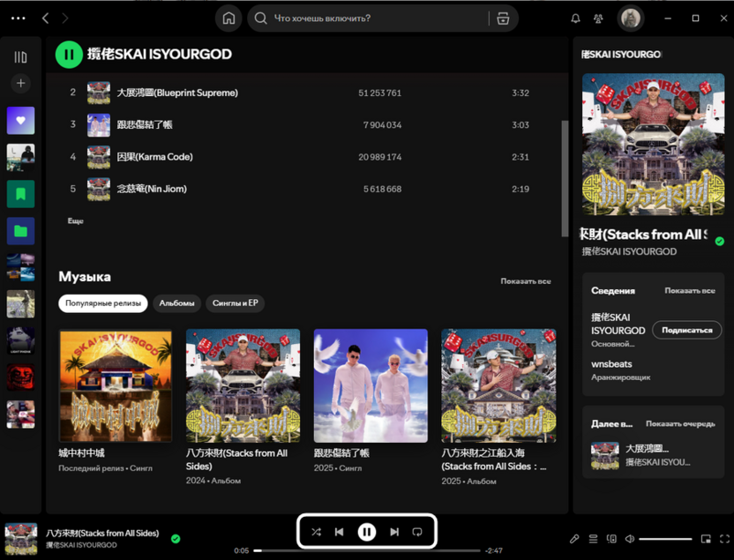This screenshot has height=560, width=734.
Task: Create a new playlist with plus button
Action: coord(20,83)
